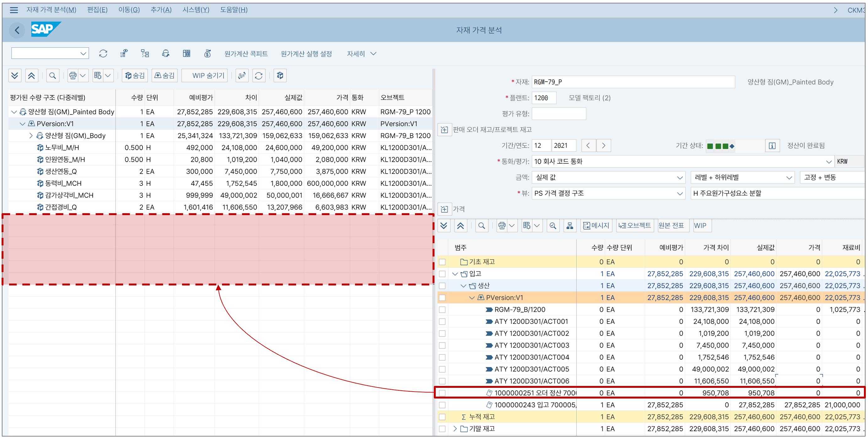
Task: Click the period status info icon
Action: click(x=772, y=146)
